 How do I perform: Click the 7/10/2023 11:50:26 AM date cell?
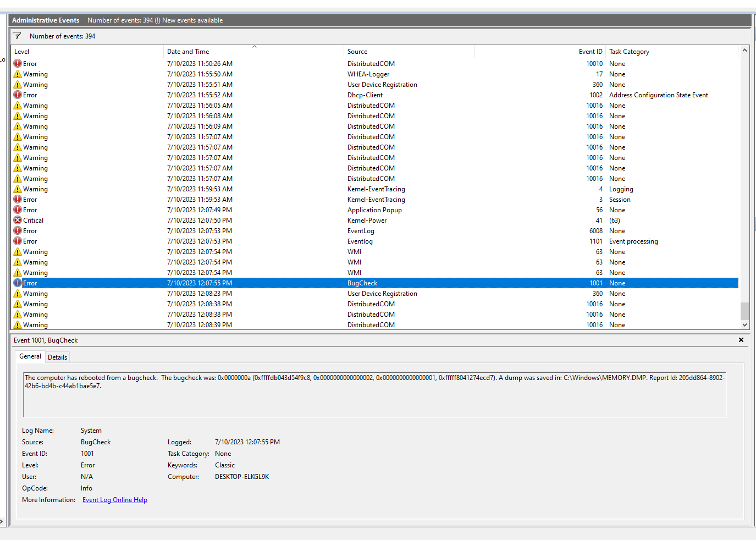(200, 64)
